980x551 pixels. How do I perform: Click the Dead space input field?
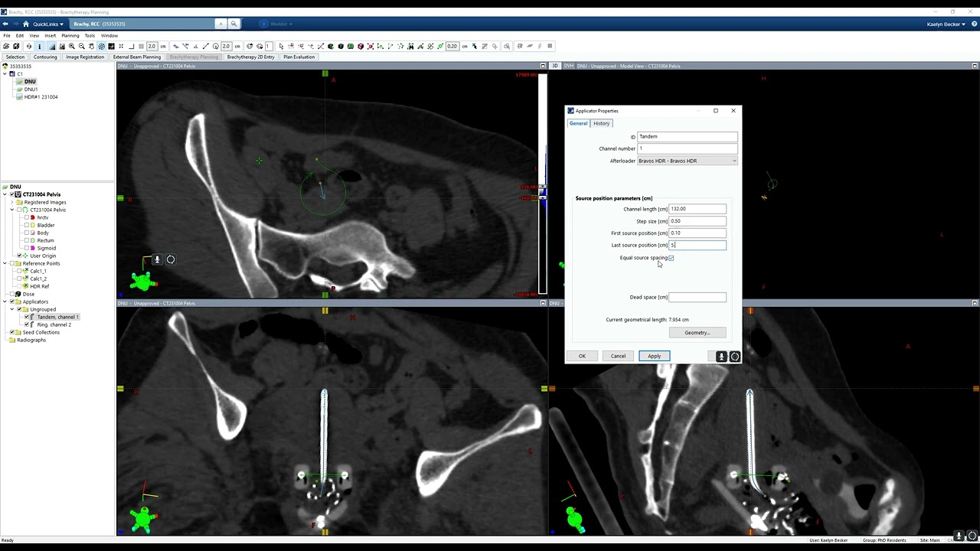coord(697,297)
